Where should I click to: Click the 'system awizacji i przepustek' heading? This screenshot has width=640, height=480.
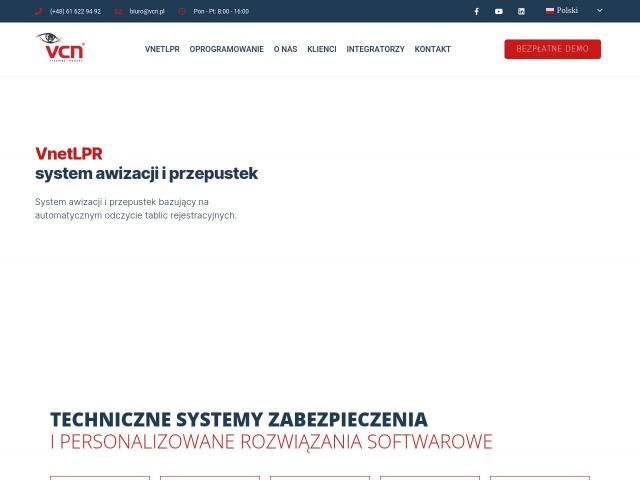tap(146, 174)
